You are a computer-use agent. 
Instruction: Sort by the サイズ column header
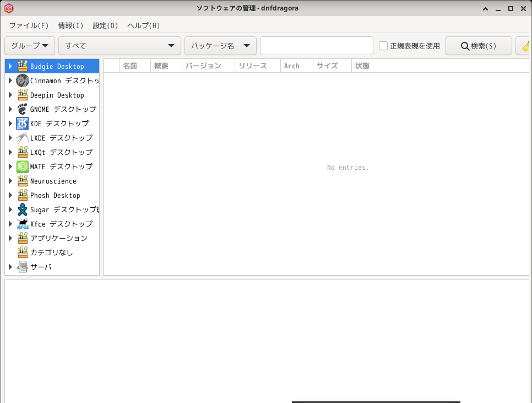point(332,66)
